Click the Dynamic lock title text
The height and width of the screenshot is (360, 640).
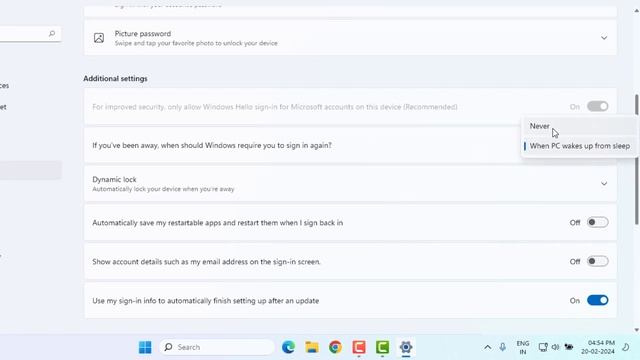[114, 179]
